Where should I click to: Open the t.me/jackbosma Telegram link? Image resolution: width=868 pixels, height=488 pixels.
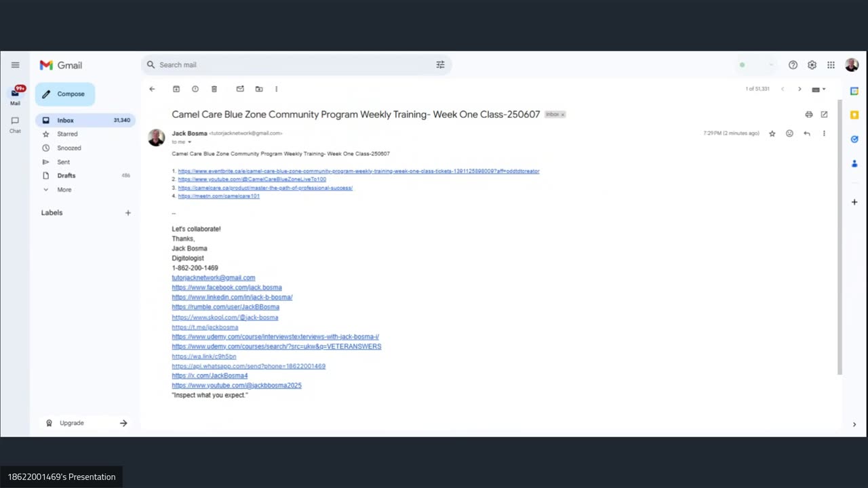(x=205, y=327)
